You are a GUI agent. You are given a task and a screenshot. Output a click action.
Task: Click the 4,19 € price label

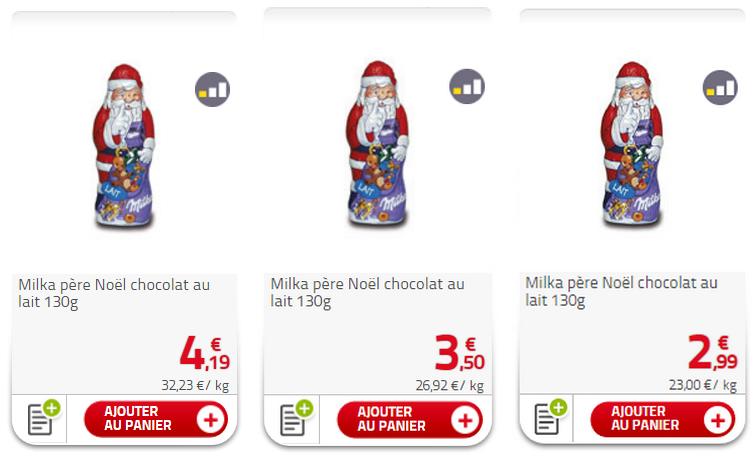pos(205,354)
